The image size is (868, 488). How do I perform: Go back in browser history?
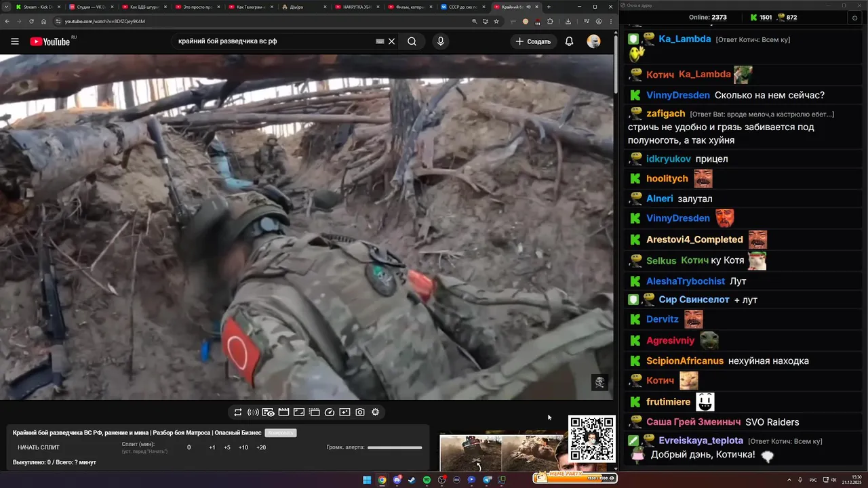[x=6, y=21]
